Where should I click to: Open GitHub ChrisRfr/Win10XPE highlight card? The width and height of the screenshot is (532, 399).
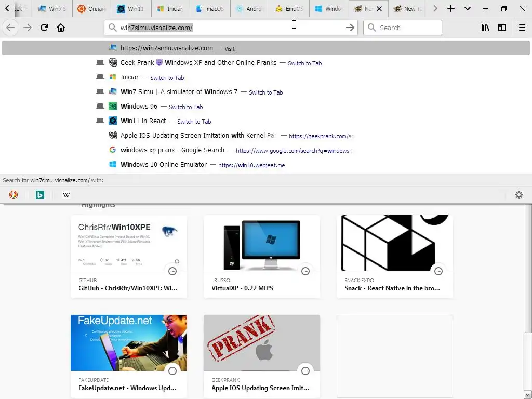129,257
